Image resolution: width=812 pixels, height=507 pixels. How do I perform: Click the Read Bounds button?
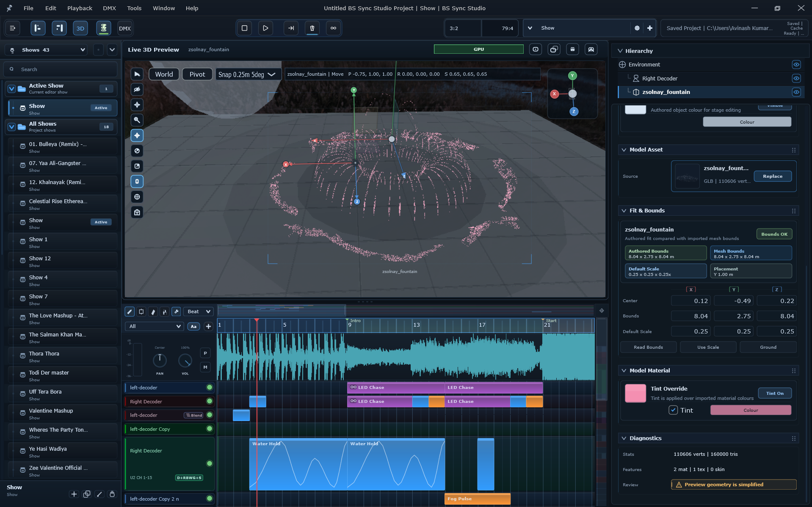click(648, 347)
